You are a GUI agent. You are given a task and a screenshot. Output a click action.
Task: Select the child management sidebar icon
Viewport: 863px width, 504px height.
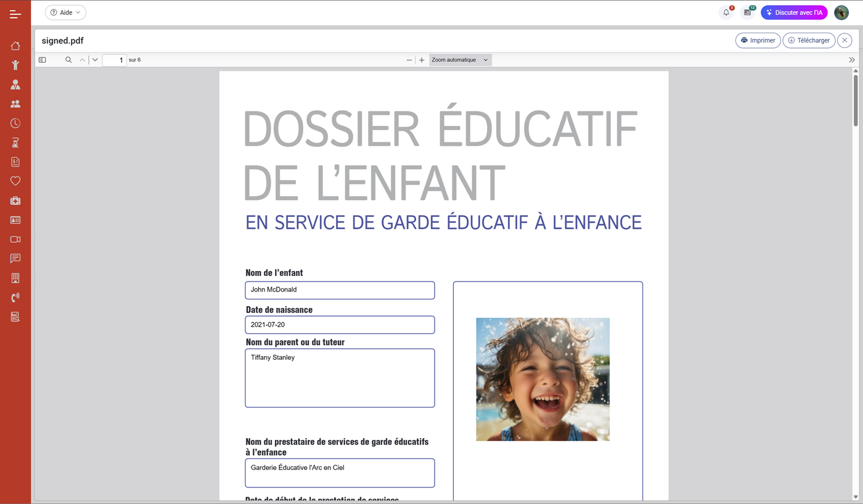[x=15, y=65]
